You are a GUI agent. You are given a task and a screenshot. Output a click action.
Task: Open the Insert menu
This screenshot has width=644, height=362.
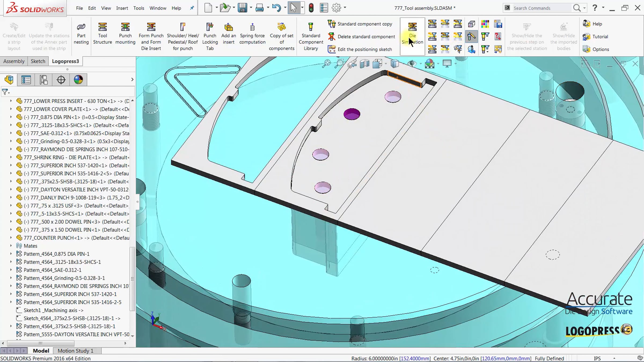click(x=122, y=8)
